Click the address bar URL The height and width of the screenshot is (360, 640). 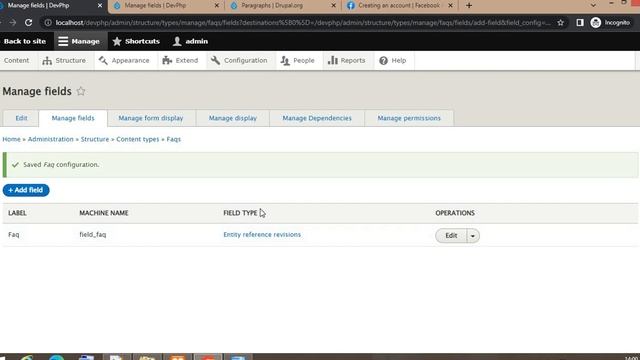click(303, 22)
